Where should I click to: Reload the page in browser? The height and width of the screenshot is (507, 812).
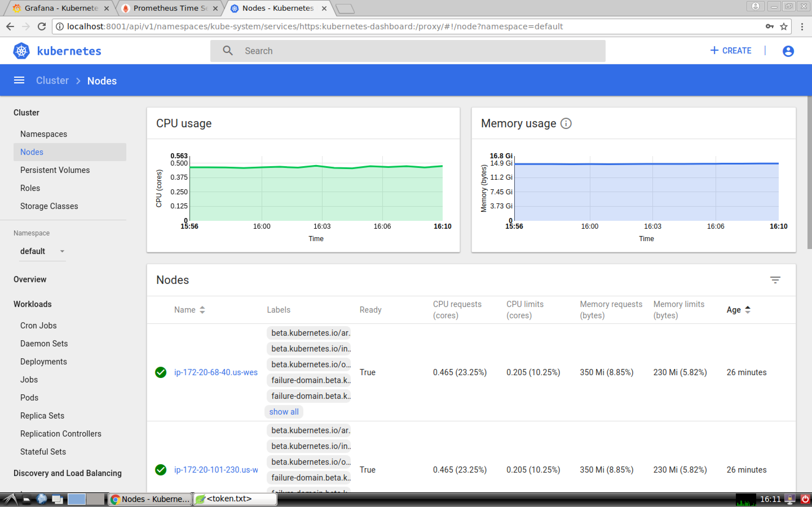tap(42, 26)
